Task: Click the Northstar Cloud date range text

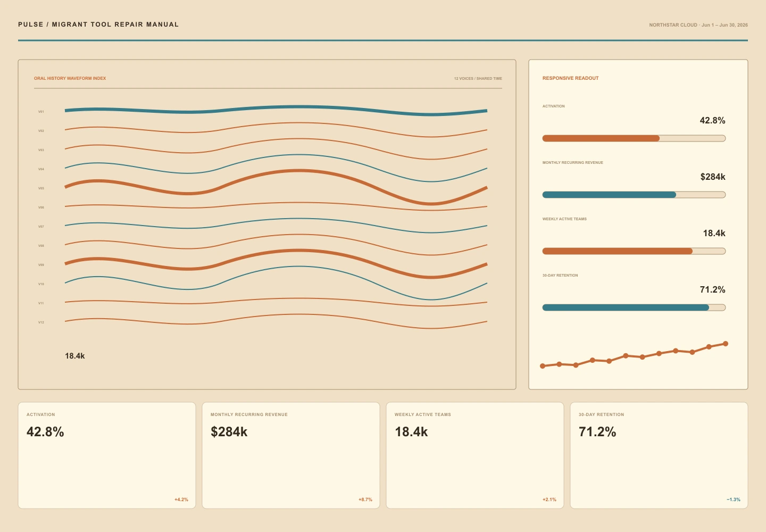Action: [698, 25]
